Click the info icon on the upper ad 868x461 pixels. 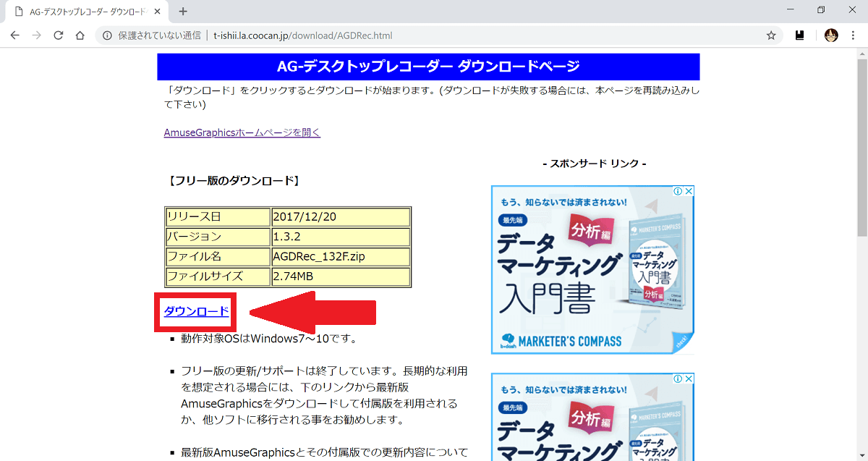[678, 192]
